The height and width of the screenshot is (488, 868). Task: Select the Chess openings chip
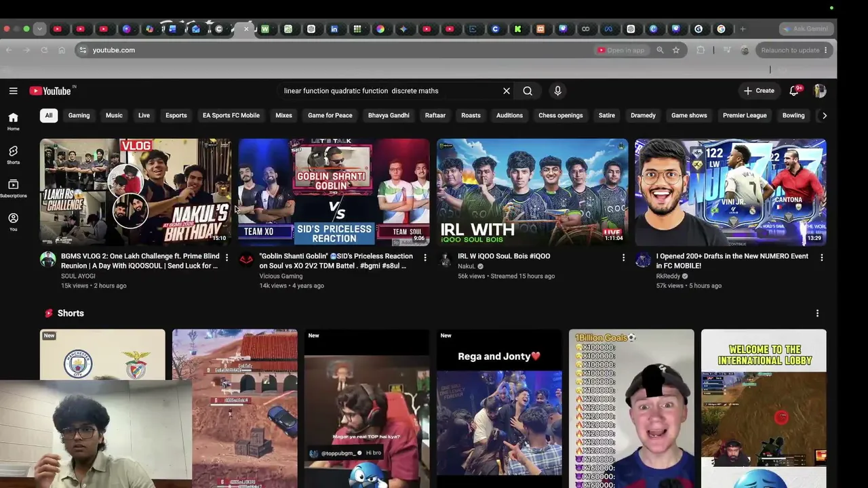(x=561, y=116)
